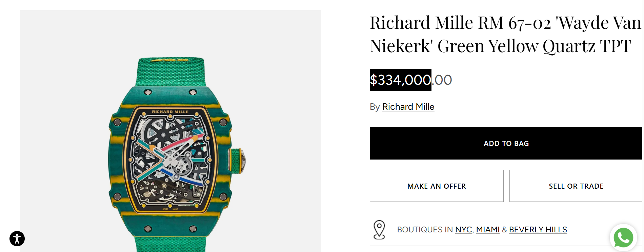Click the BOUTIQUES IN label
The image size is (644, 252).
pyautogui.click(x=425, y=230)
